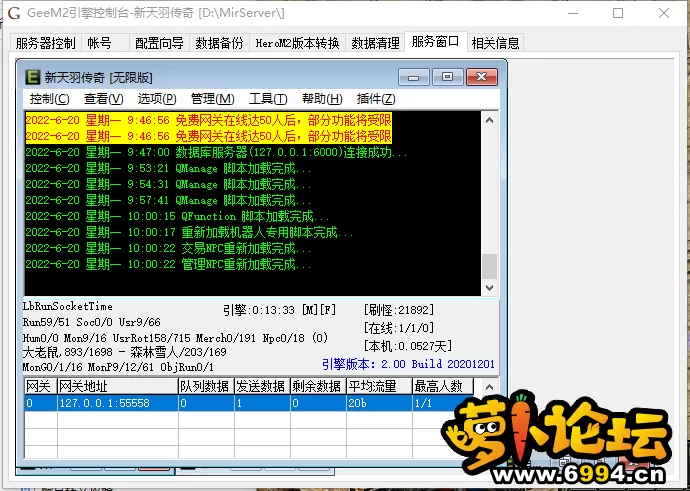The image size is (690, 491).
Task: Click the 管理NPC重新加载完成 log line
Action: [169, 264]
